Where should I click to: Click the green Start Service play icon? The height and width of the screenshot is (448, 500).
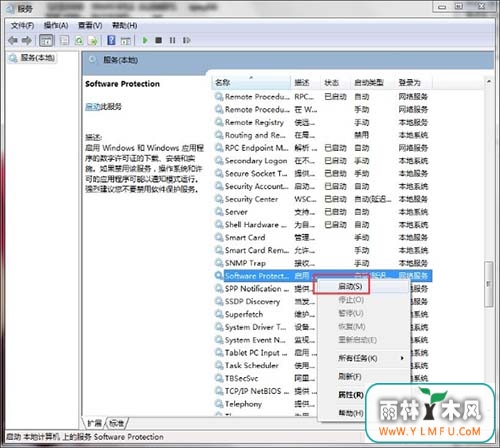click(x=145, y=40)
